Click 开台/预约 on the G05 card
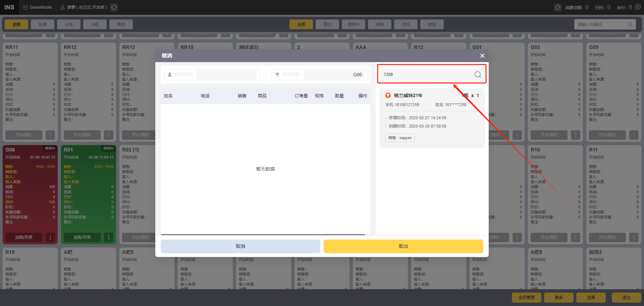 click(607, 135)
